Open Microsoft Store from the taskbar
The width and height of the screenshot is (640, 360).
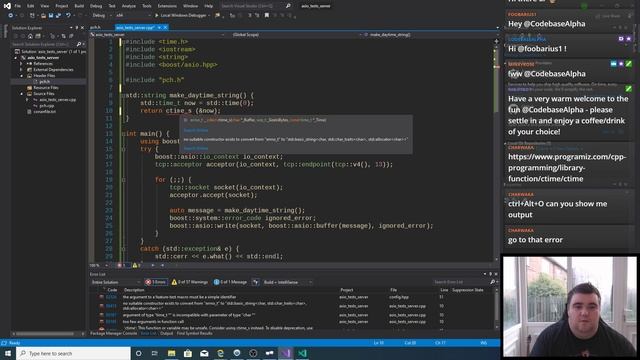[x=188, y=353]
